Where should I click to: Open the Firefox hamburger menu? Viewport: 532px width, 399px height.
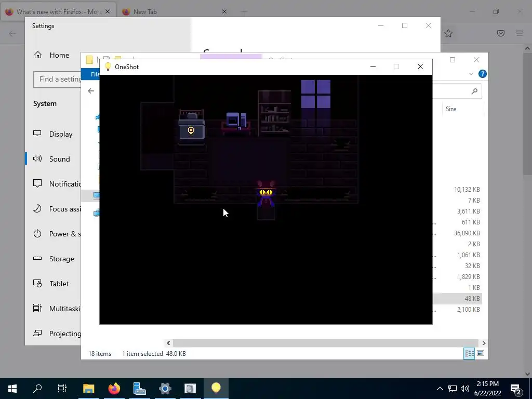coord(520,33)
